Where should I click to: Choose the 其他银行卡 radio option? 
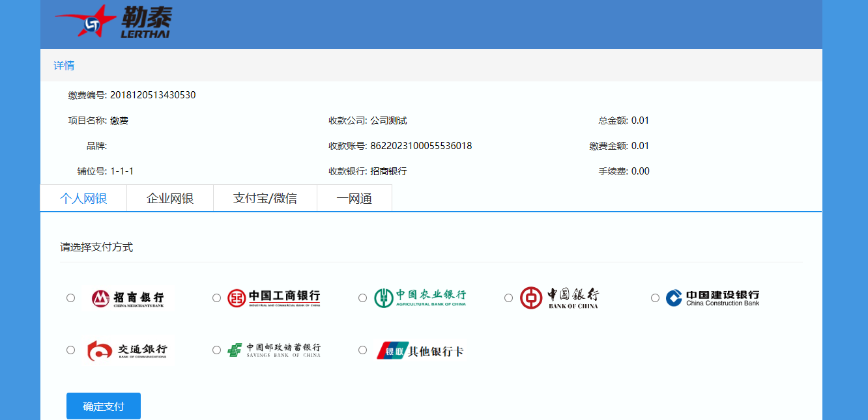363,350
